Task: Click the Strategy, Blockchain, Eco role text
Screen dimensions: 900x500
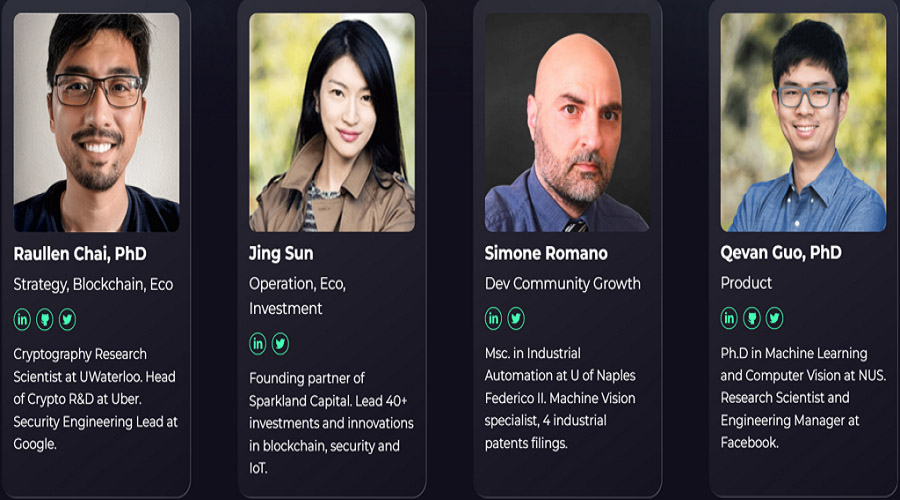Action: (93, 285)
